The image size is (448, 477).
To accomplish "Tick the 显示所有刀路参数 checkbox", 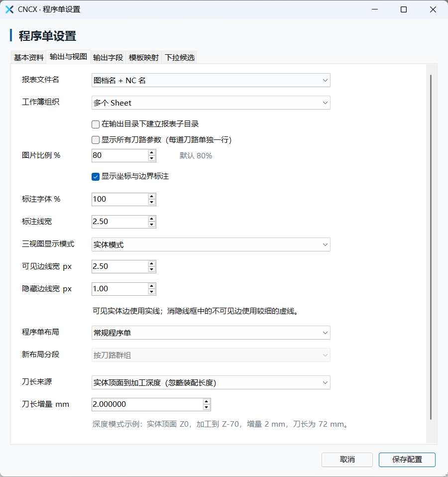I will click(x=96, y=140).
